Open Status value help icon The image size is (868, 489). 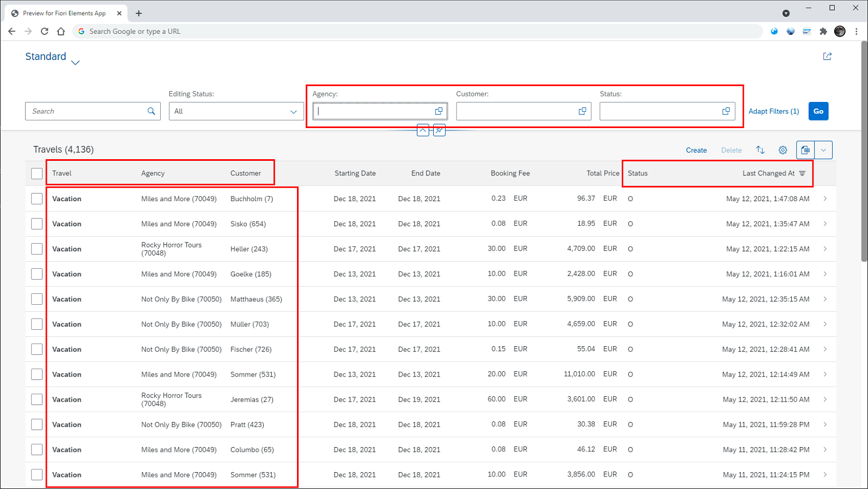[726, 111]
